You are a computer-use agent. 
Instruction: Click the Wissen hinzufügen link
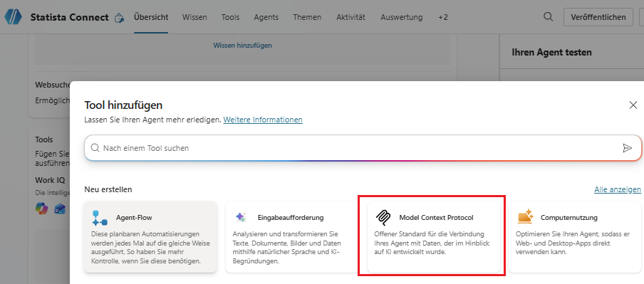point(242,45)
